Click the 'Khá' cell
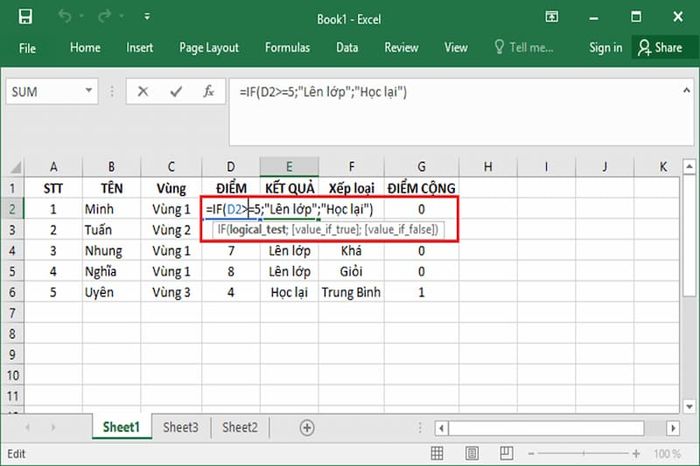 coord(351,250)
